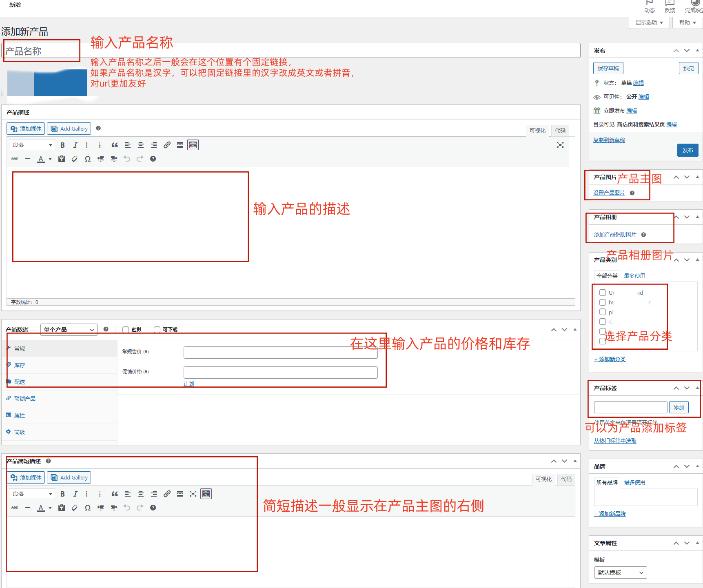Image resolution: width=703 pixels, height=588 pixels.
Task: Open the 单个产品 product type dropdown
Action: (x=69, y=330)
